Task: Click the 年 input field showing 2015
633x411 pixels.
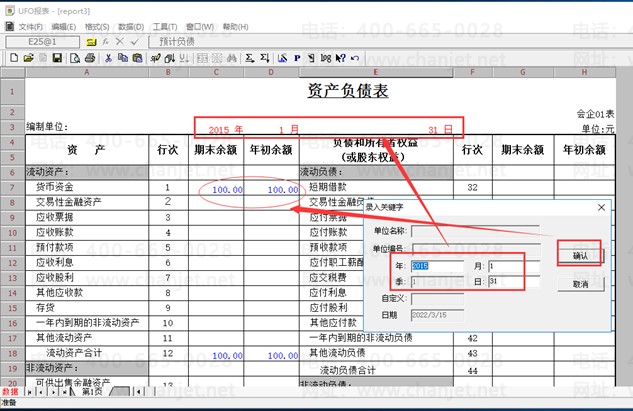Action: pyautogui.click(x=437, y=266)
